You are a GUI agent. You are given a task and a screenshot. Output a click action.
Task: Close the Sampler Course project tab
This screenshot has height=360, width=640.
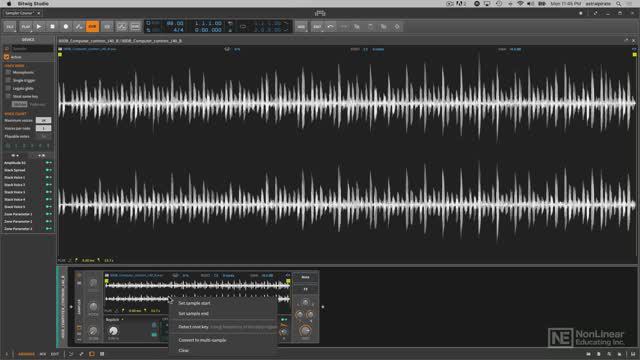click(x=39, y=13)
